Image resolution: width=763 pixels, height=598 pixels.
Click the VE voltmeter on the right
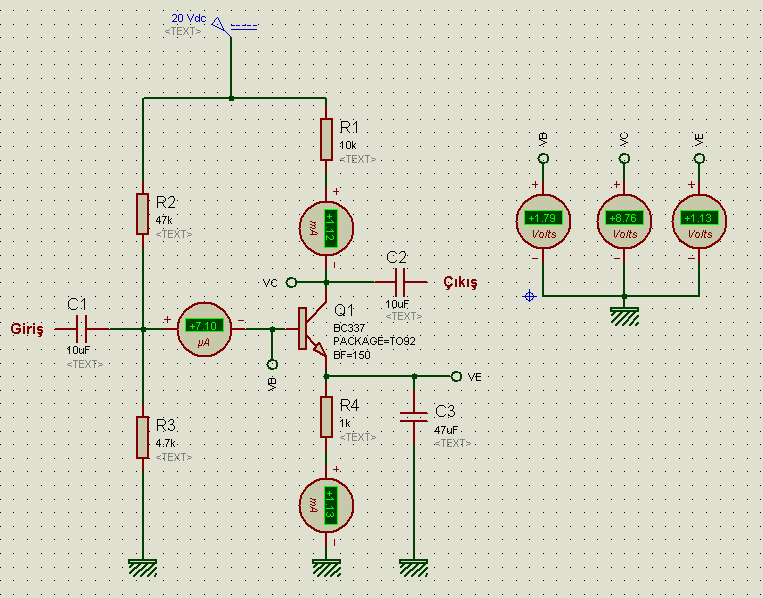699,219
